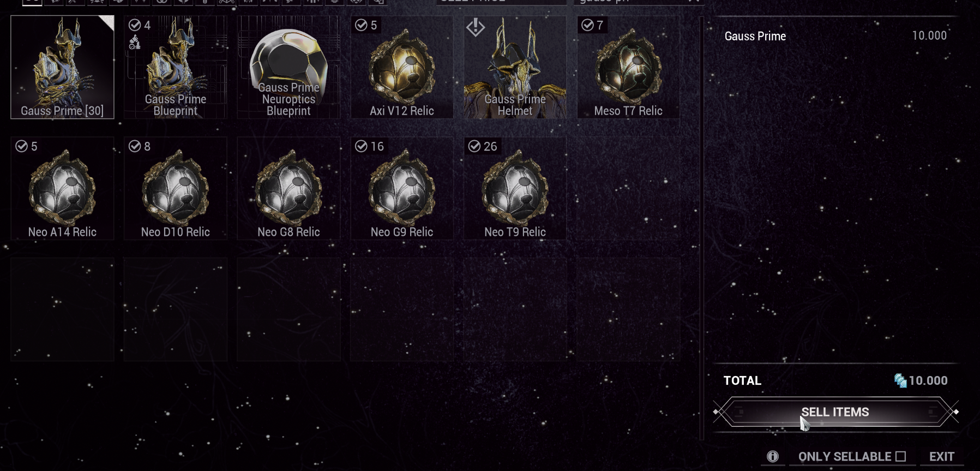Select the Gauss Prime Helmet item
Image resolution: width=980 pixels, height=471 pixels.
[515, 67]
